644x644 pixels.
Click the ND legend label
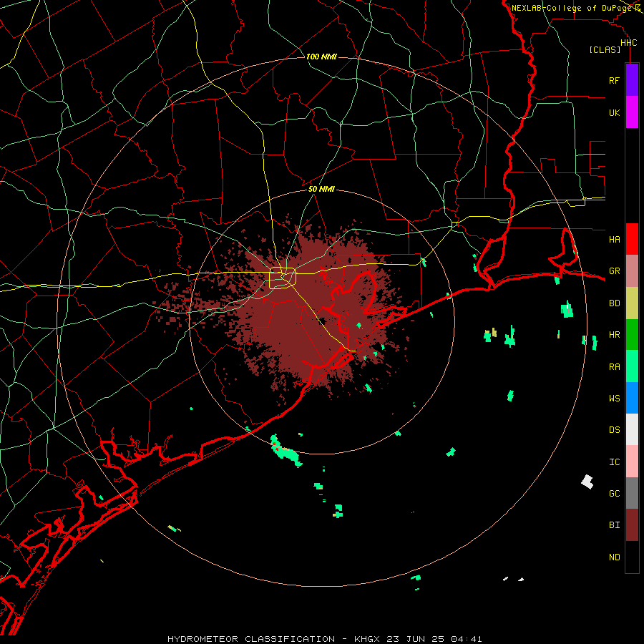tap(614, 557)
